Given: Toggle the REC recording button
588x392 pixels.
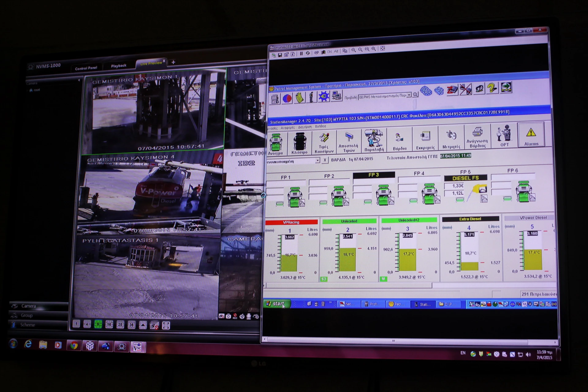Looking at the screenshot, I should pyautogui.click(x=235, y=316).
